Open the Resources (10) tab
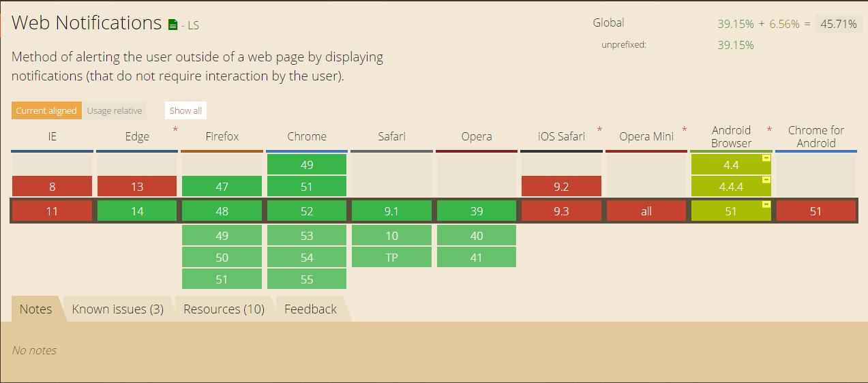 pos(224,309)
